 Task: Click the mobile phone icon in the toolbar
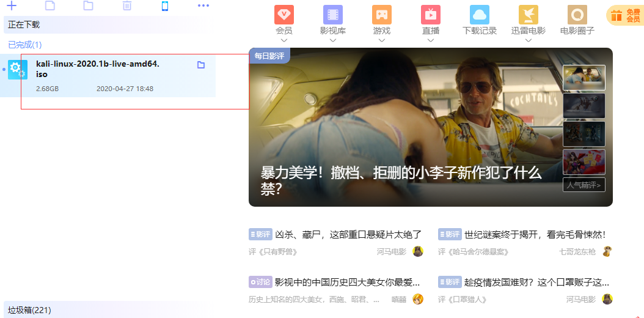point(165,6)
